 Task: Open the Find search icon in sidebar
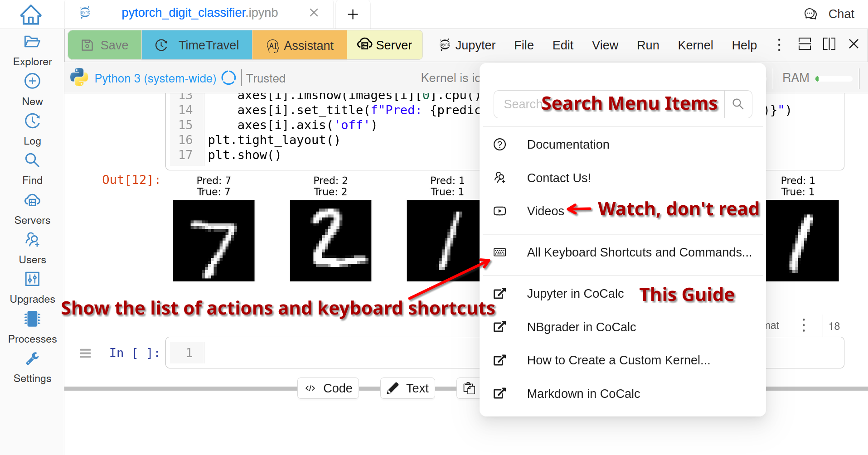coord(32,160)
